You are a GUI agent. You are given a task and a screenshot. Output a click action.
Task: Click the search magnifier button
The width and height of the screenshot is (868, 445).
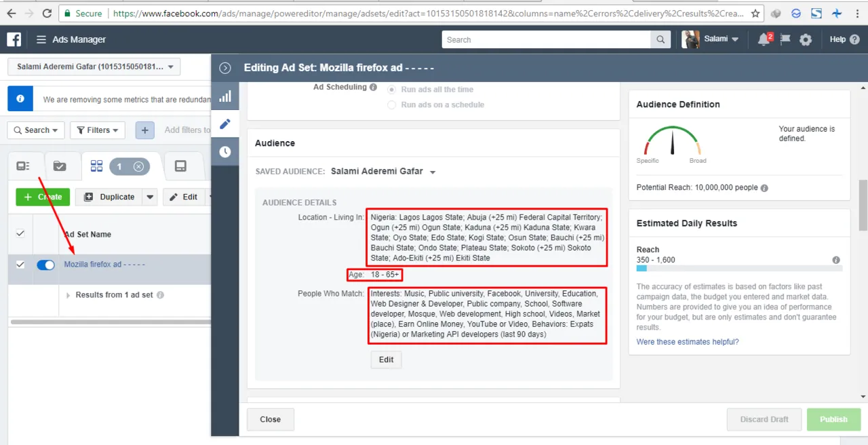coord(660,39)
